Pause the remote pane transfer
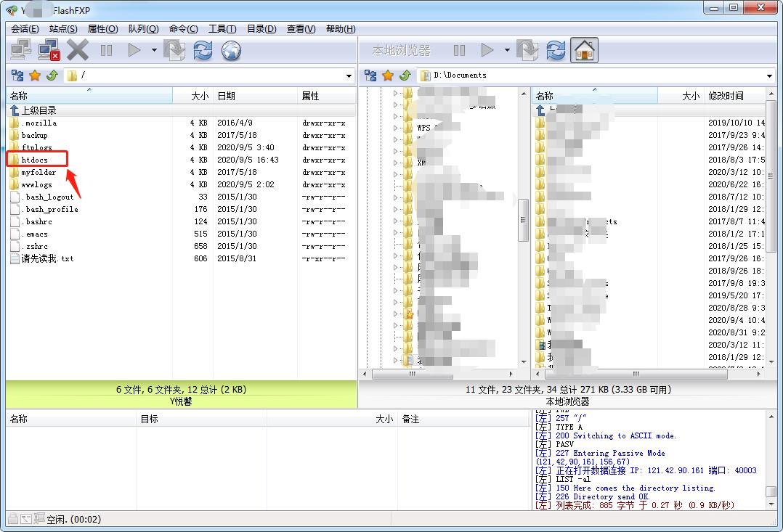Viewport: 783px width, 532px height. (x=106, y=50)
